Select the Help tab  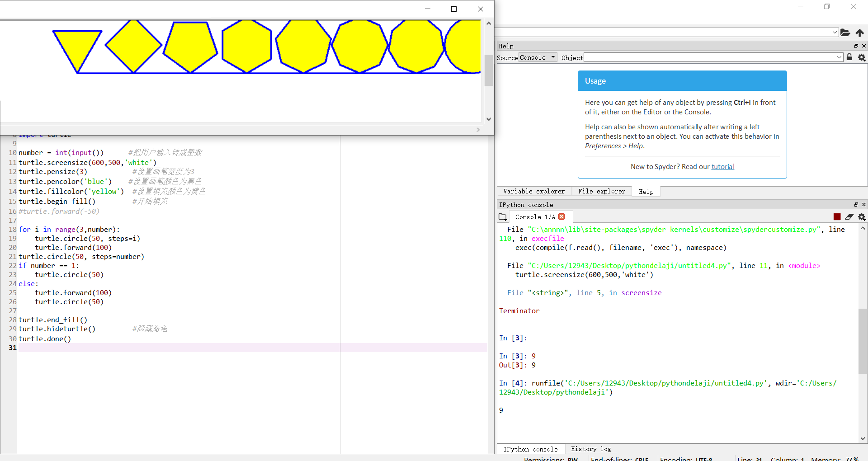point(646,192)
